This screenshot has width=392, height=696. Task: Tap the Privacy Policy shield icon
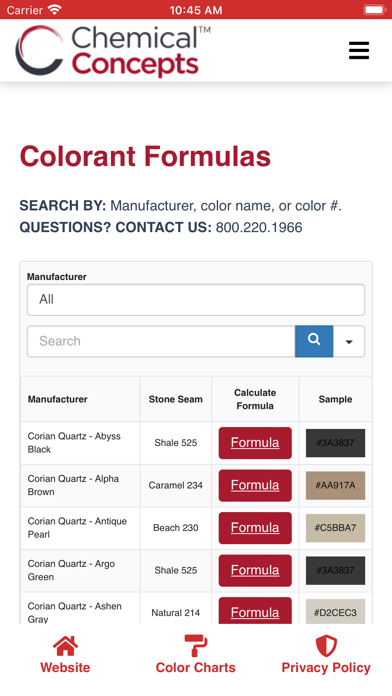(x=326, y=646)
